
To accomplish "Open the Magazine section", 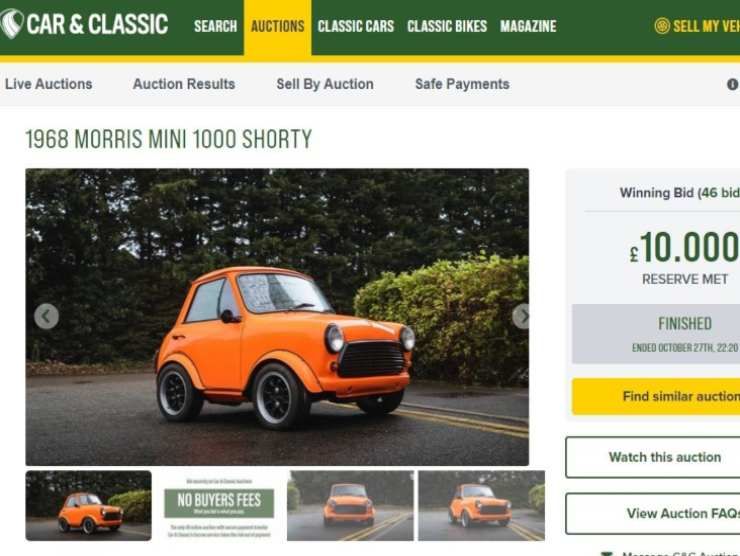I will pyautogui.click(x=528, y=26).
